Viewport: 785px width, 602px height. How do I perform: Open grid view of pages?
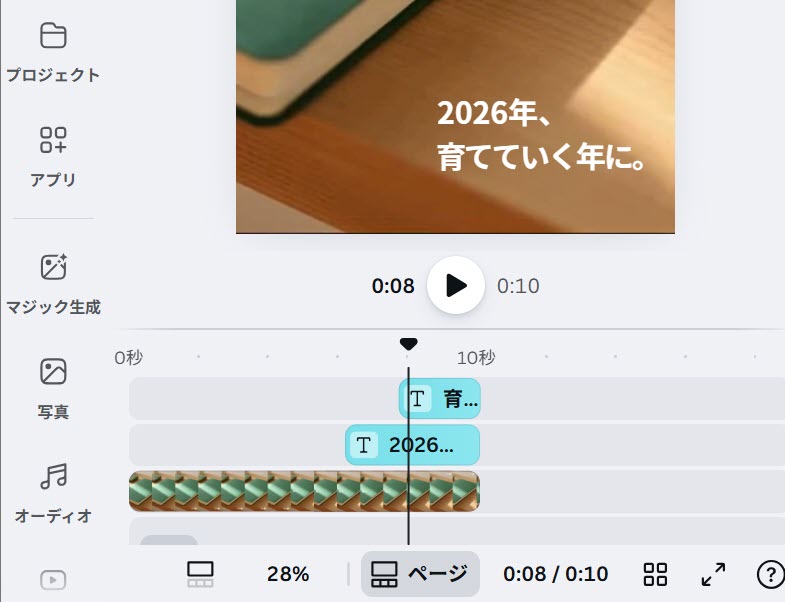click(655, 574)
